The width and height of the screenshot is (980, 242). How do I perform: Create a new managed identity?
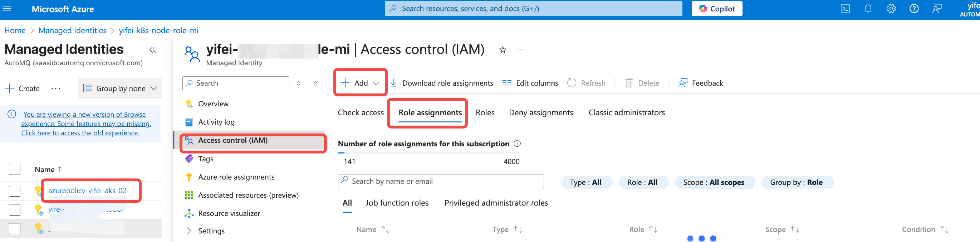coord(22,88)
